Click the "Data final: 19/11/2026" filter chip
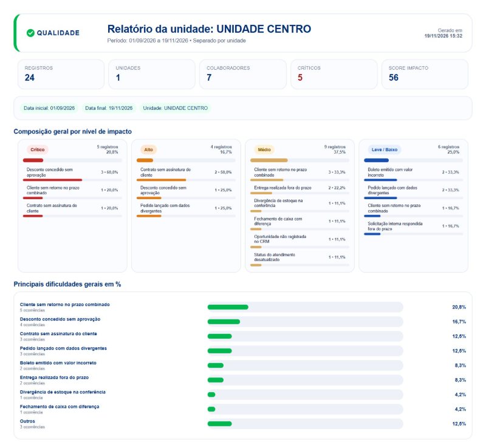 (x=109, y=108)
